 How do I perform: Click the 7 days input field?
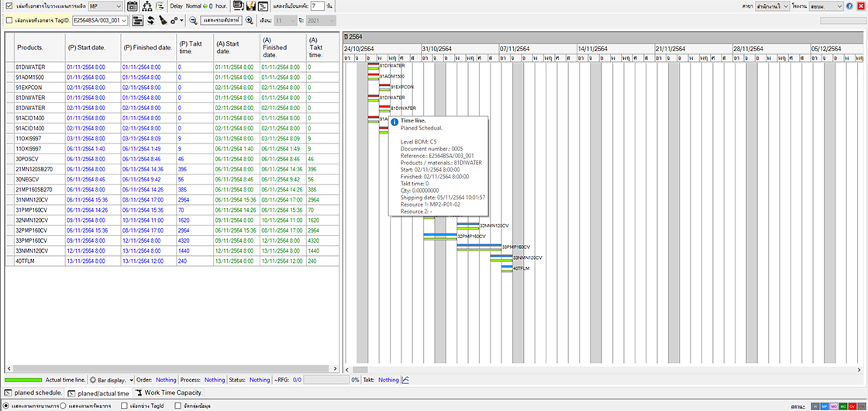316,6
